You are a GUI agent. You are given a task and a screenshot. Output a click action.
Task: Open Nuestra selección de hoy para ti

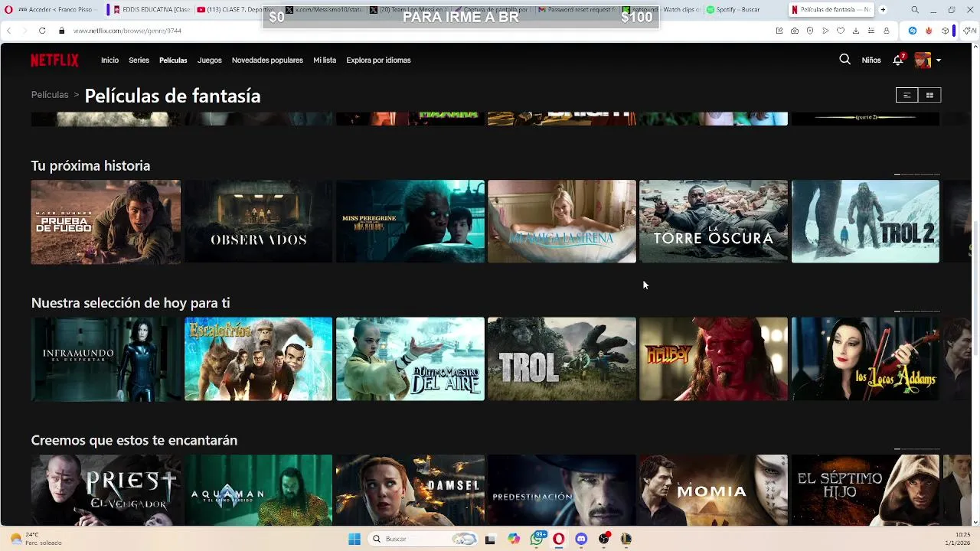pyautogui.click(x=130, y=303)
